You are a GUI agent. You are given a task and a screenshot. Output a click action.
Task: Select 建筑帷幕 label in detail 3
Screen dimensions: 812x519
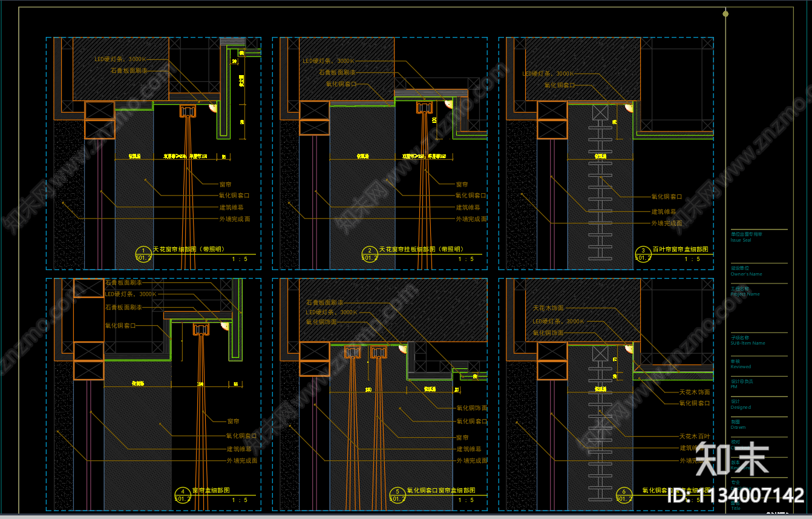(x=664, y=211)
